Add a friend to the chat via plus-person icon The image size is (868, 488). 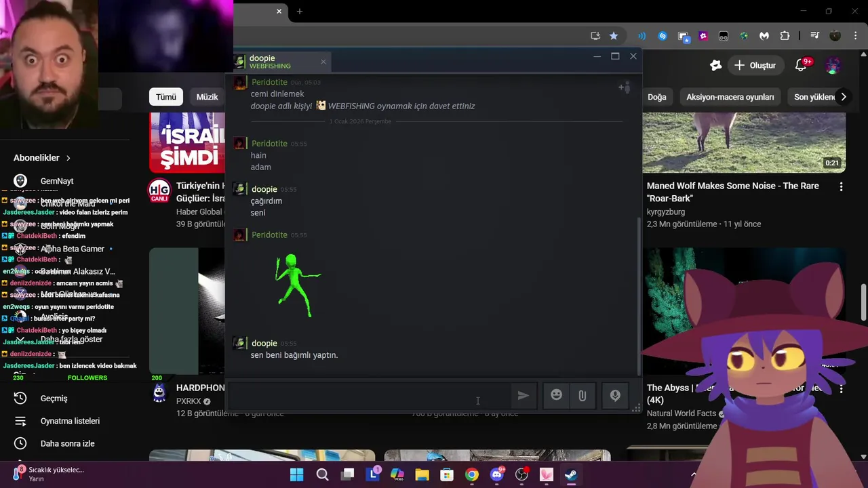point(624,87)
